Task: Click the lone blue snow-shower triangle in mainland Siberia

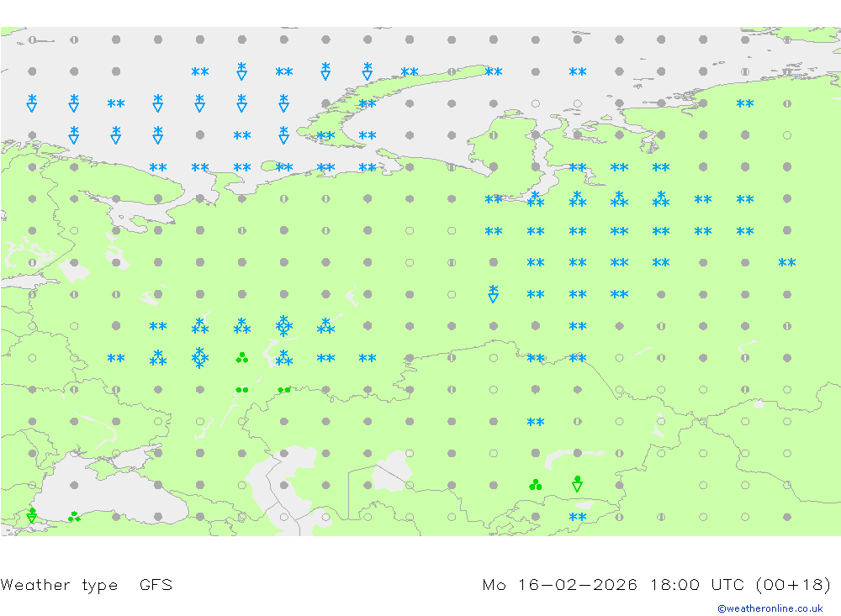Action: [493, 294]
